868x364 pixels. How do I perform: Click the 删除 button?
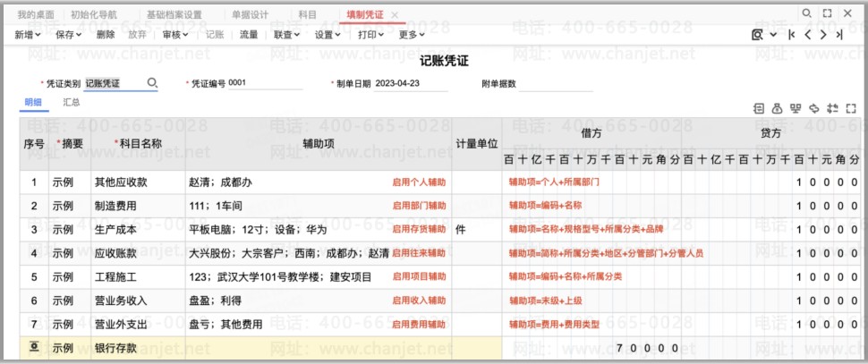(106, 35)
